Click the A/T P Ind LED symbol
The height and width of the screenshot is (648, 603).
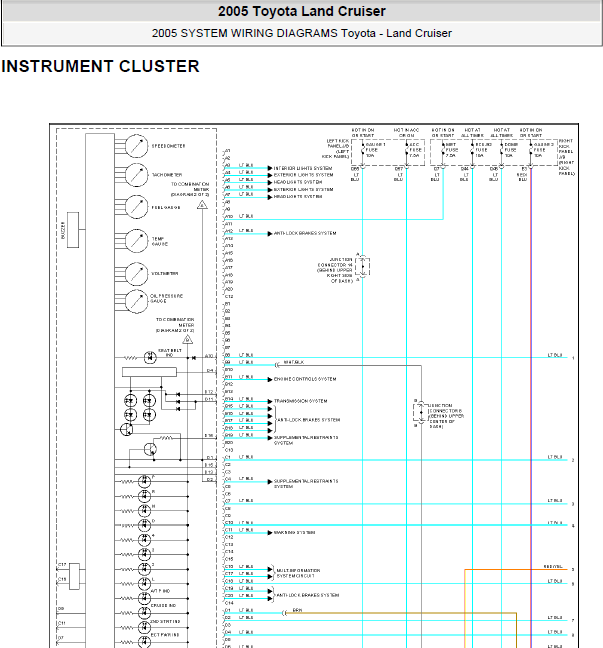click(x=144, y=598)
